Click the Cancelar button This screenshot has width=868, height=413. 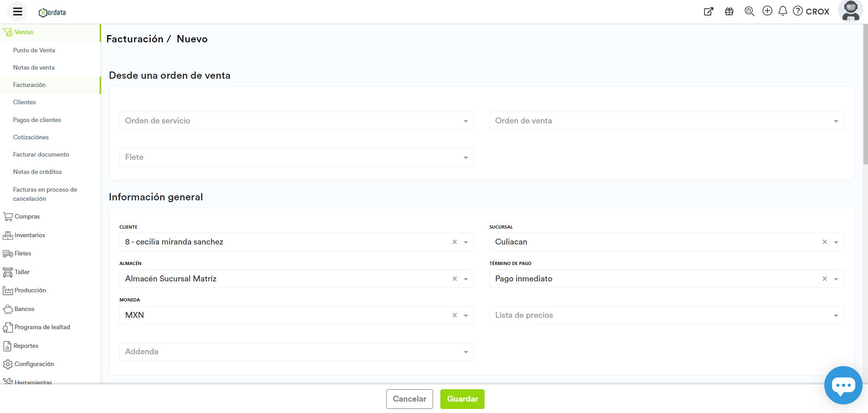409,399
